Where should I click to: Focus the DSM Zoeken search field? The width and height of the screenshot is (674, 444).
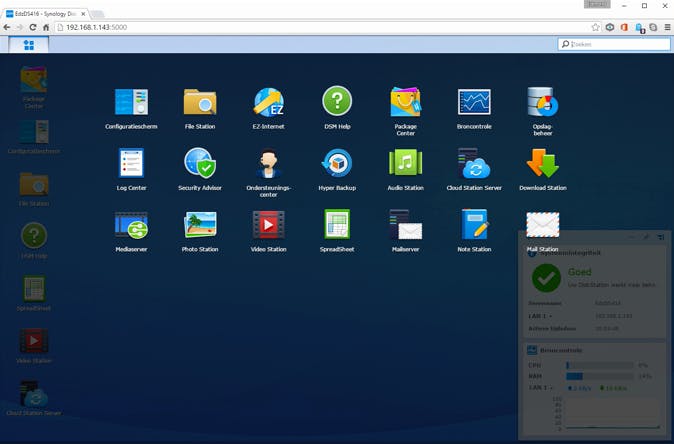pyautogui.click(x=614, y=44)
